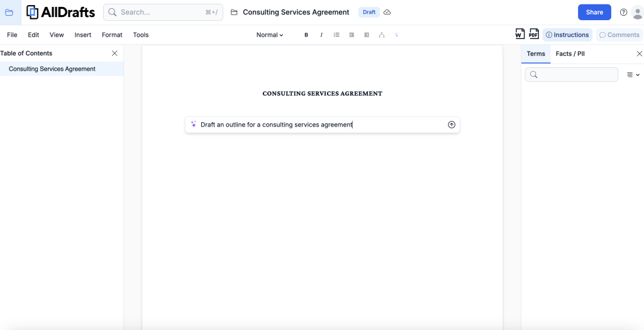The height and width of the screenshot is (330, 644).
Task: Select Consulting Services Agreement in Table of Contents
Action: [x=52, y=69]
